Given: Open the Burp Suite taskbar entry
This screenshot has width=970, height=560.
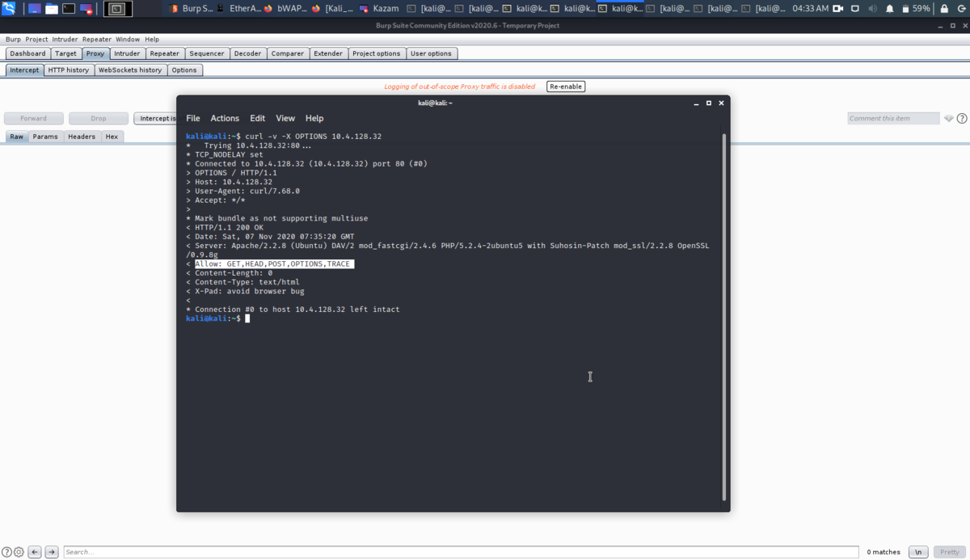Looking at the screenshot, I should (x=192, y=9).
